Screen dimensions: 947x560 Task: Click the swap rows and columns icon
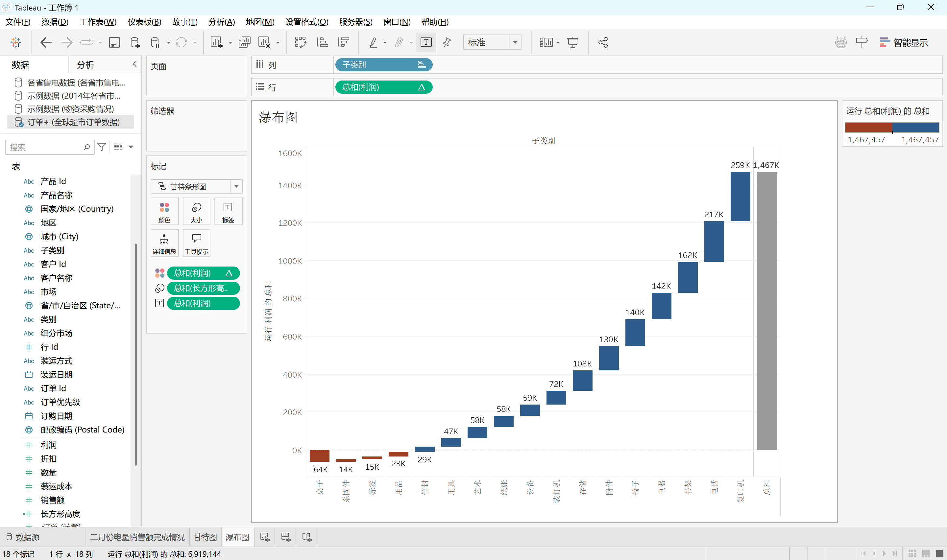pos(300,42)
